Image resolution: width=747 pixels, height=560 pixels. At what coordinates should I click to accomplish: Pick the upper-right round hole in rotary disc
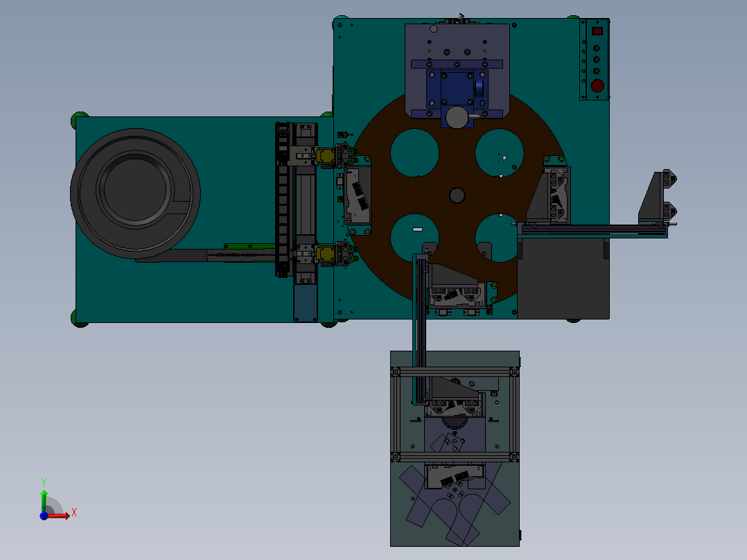(x=499, y=153)
